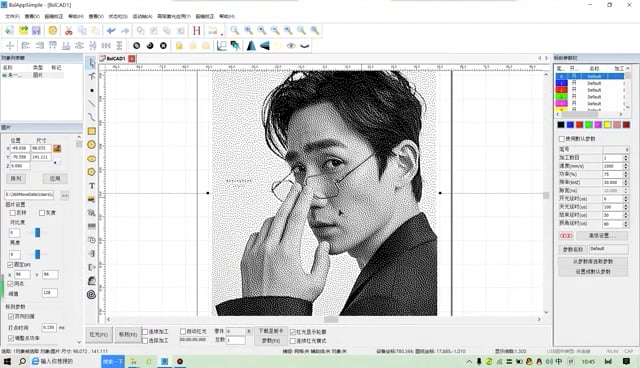
Task: Click the browse button beside file path
Action: (x=65, y=195)
